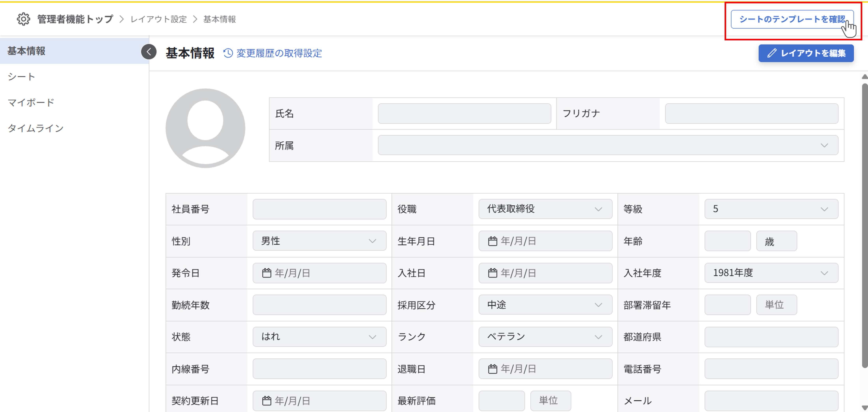The height and width of the screenshot is (412, 868).
Task: Click the 氏名 input field
Action: [x=464, y=113]
